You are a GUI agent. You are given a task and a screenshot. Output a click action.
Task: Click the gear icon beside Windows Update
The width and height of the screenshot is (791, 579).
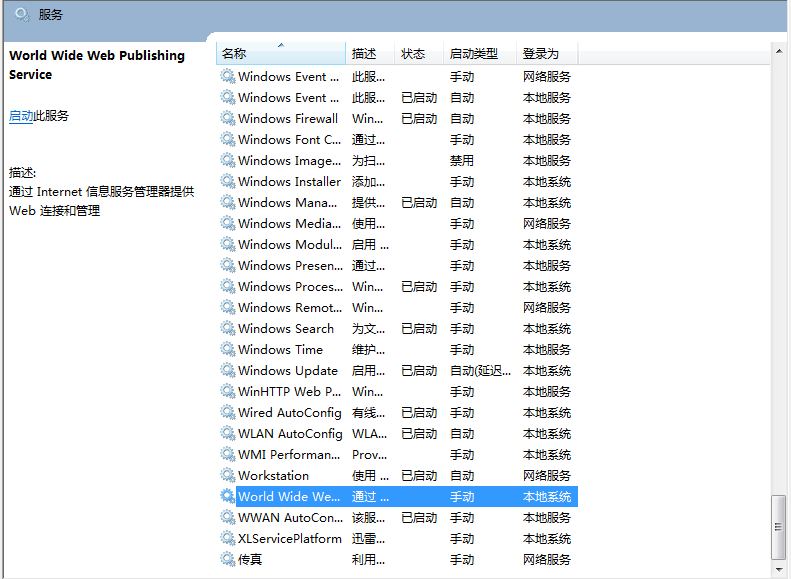tap(228, 371)
